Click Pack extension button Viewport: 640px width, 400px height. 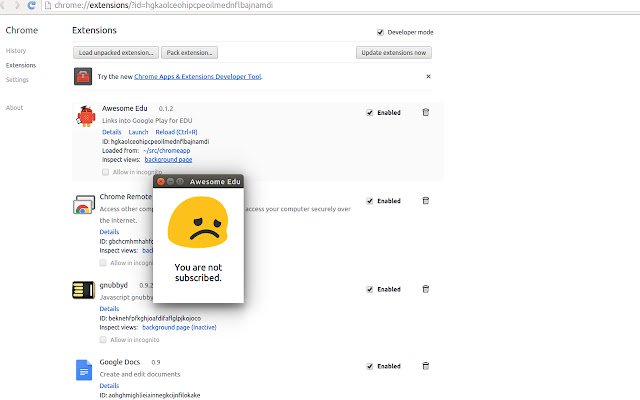189,53
